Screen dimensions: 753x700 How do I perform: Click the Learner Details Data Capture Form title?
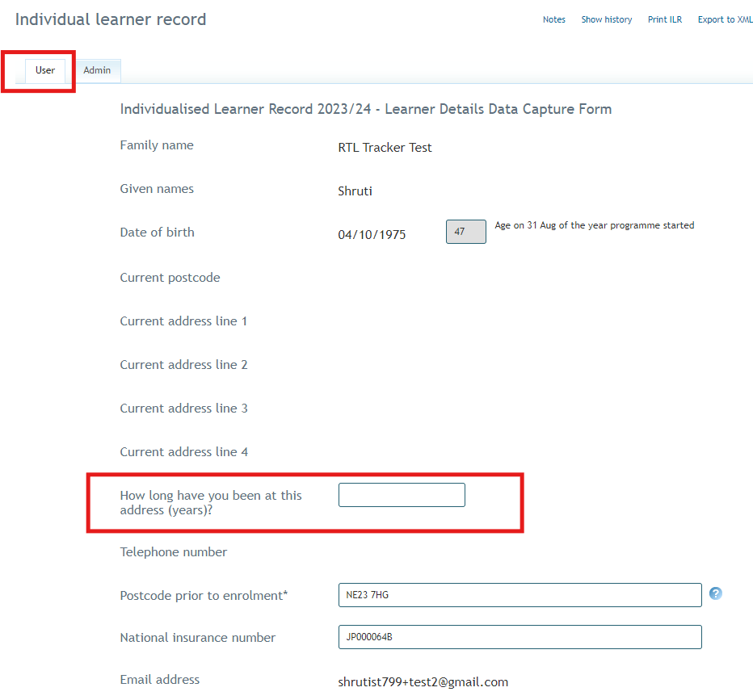365,109
